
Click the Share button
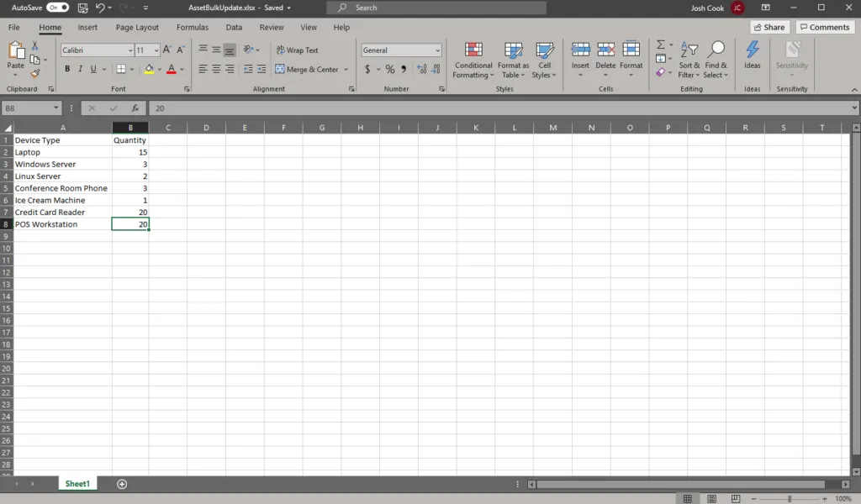click(x=769, y=27)
